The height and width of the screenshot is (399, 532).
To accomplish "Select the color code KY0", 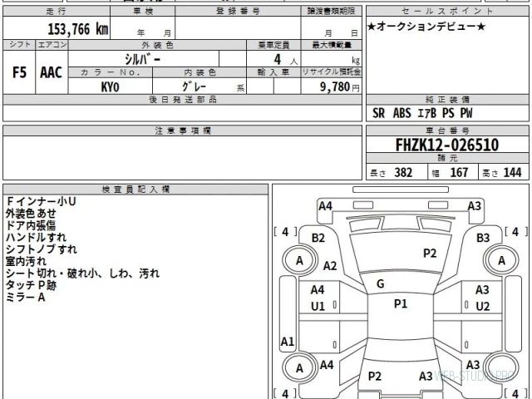I will [111, 86].
